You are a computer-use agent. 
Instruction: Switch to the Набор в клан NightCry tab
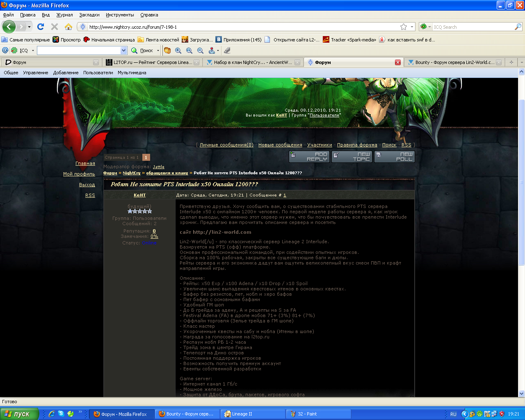252,62
